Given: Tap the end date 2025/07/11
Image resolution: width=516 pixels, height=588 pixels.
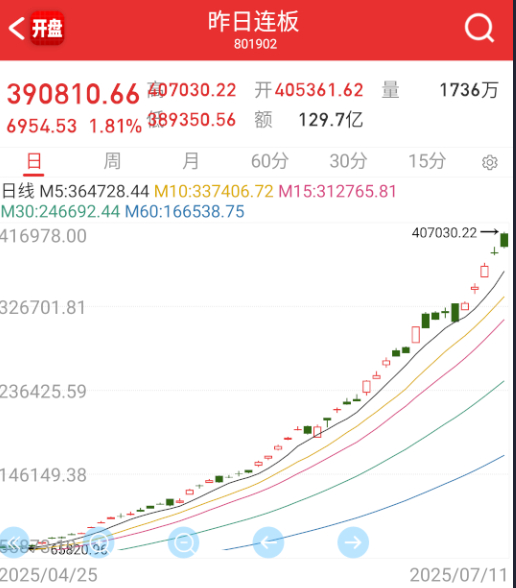Looking at the screenshot, I should (458, 575).
